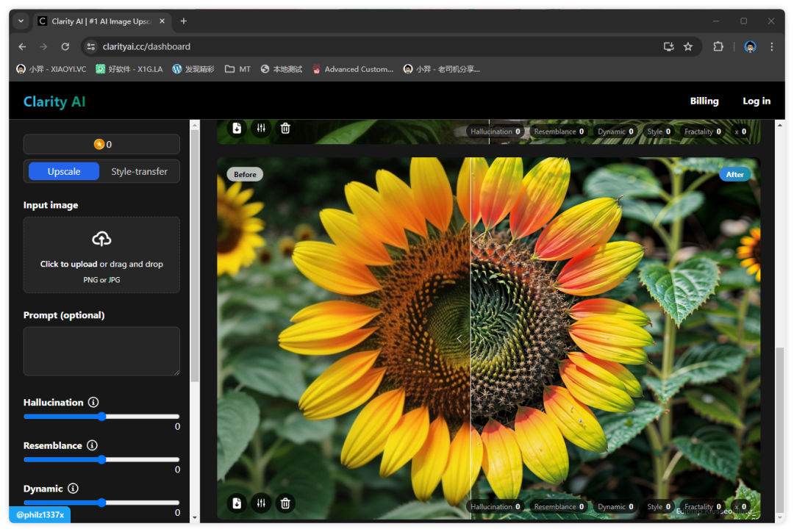Open settings sliders icon below sunflower
This screenshot has width=794, height=532.
(261, 503)
